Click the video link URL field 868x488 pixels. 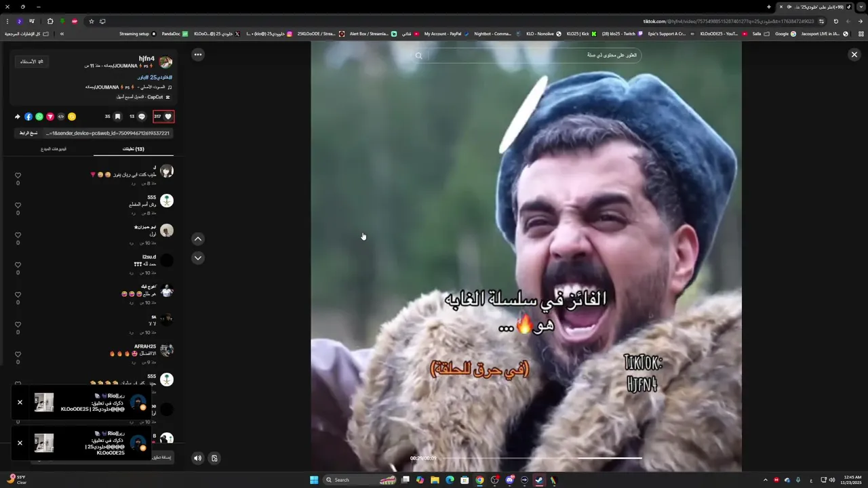coord(107,133)
